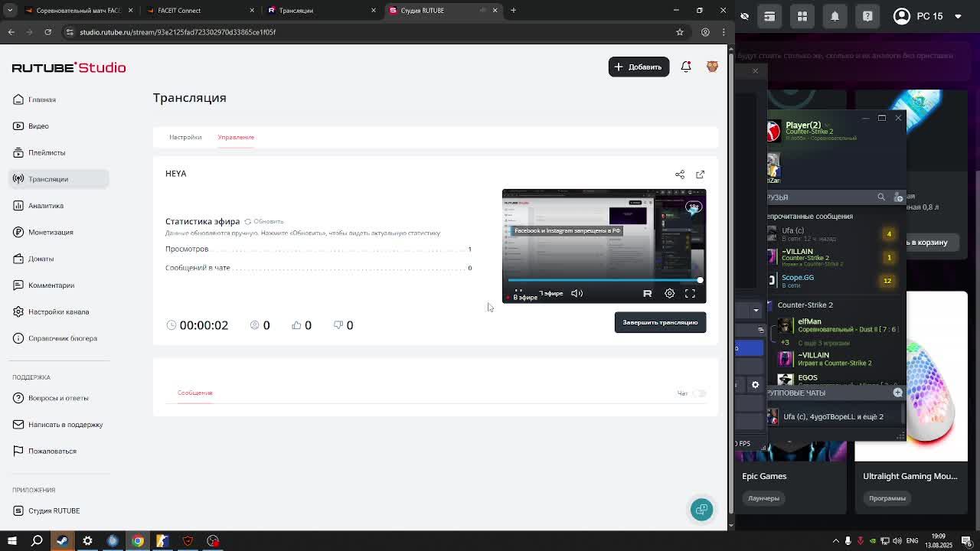
Task: Open notifications bell in the right-side app
Action: (835, 16)
